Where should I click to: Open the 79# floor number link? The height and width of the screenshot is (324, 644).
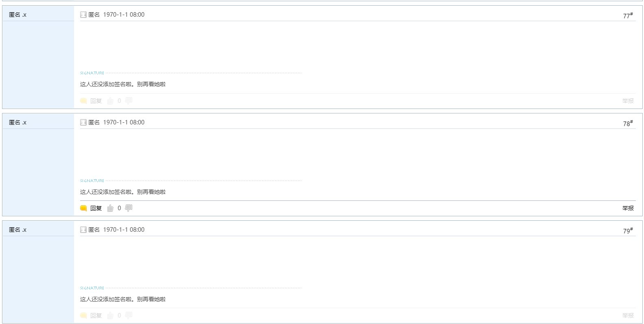pos(628,230)
